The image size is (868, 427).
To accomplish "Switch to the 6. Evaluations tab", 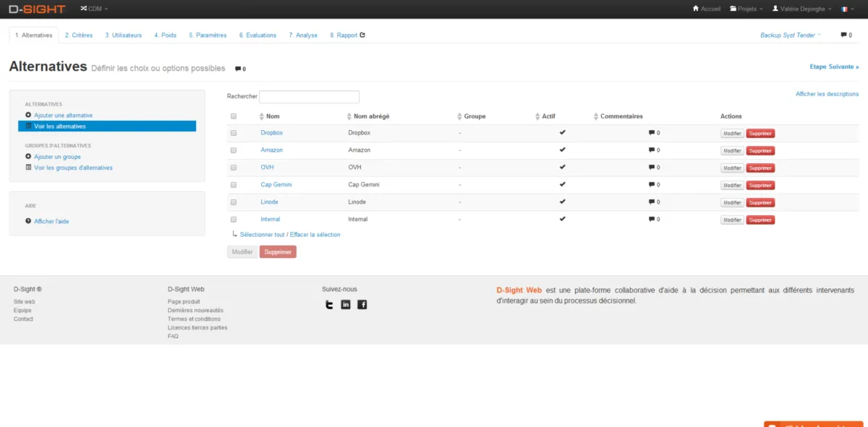I will [x=258, y=35].
